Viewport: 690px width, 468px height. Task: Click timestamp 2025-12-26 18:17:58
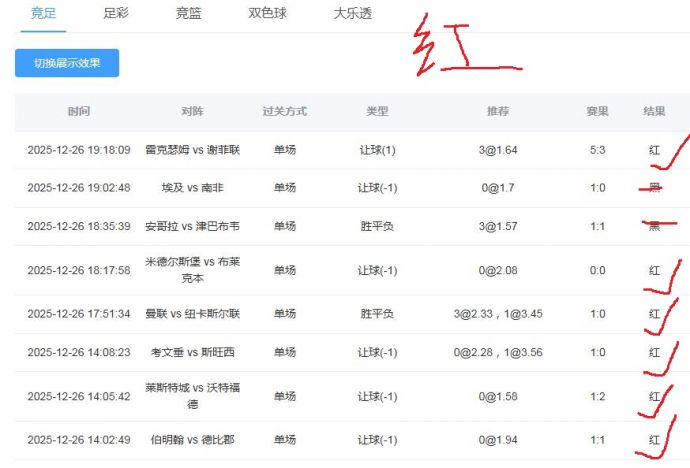coord(79,270)
